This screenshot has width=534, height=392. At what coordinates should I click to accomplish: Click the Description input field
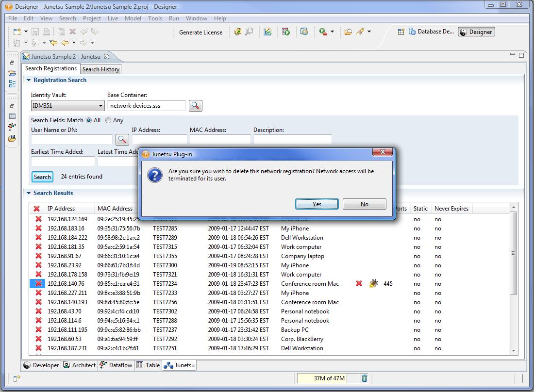(x=292, y=140)
